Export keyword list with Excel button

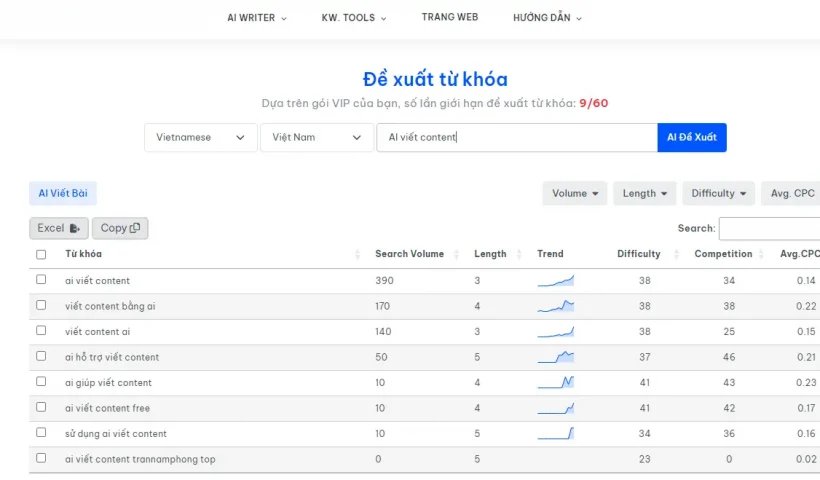tap(59, 228)
